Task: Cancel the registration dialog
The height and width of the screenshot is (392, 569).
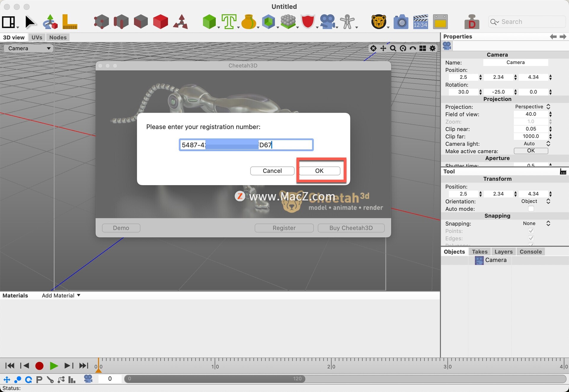Action: tap(272, 171)
